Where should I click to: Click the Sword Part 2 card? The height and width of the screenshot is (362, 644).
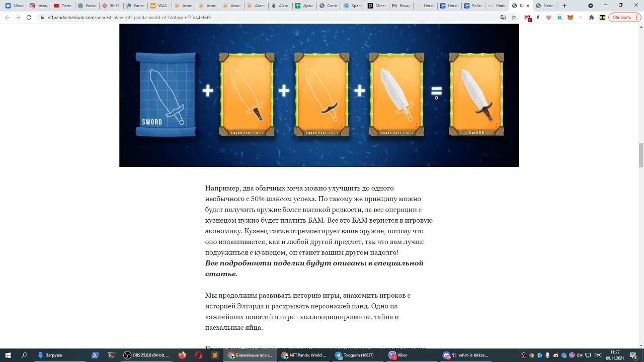tap(322, 94)
